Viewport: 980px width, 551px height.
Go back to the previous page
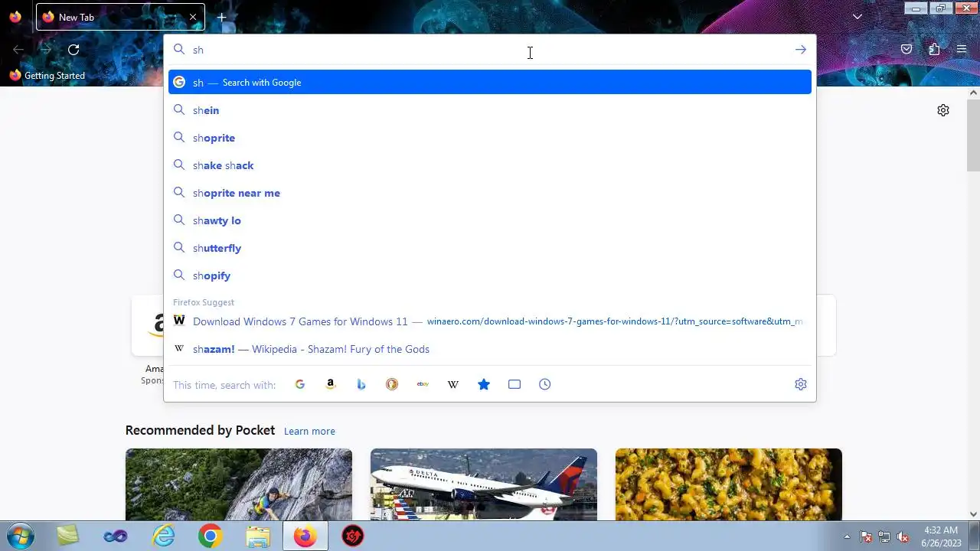point(18,50)
